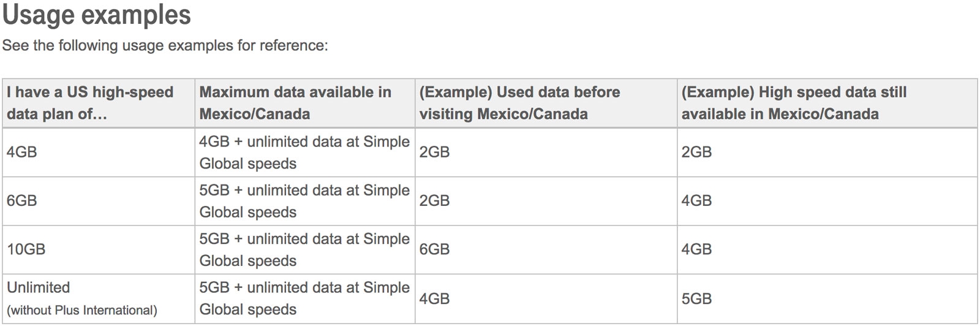Click the 4GB plan's 2GB still available cell

(827, 152)
